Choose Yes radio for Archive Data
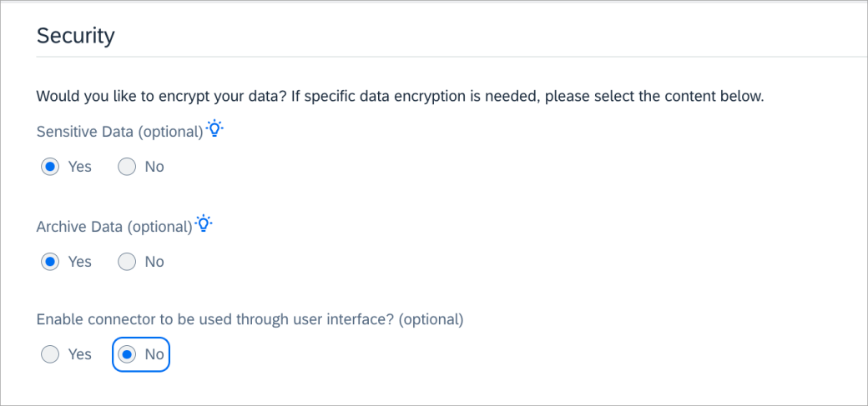Viewport: 868px width, 406px height. coord(50,261)
